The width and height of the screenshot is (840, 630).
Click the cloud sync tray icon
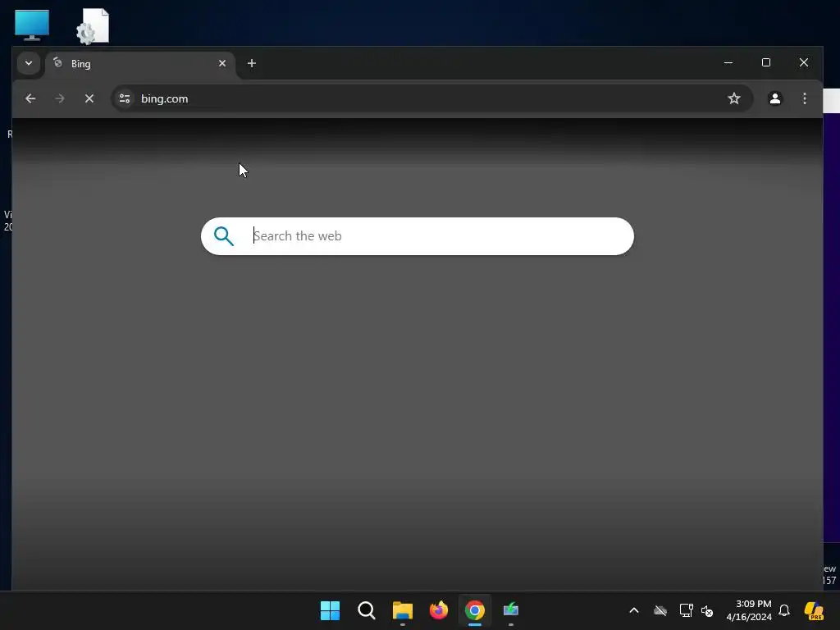(660, 610)
